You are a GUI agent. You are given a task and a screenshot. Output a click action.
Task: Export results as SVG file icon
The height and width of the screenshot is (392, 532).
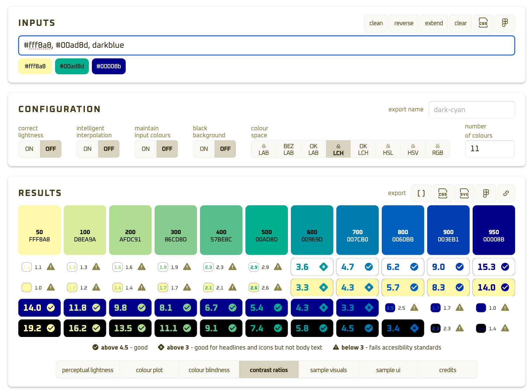tap(464, 193)
